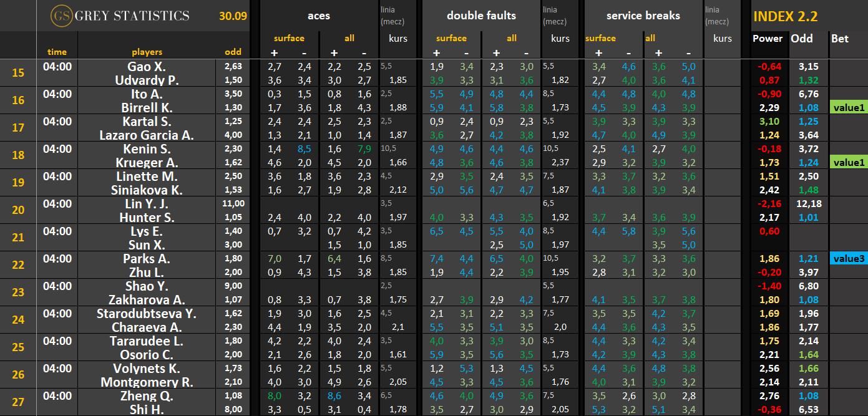This screenshot has width=868, height=416.
Task: Open the aces section header
Action: coord(319,16)
